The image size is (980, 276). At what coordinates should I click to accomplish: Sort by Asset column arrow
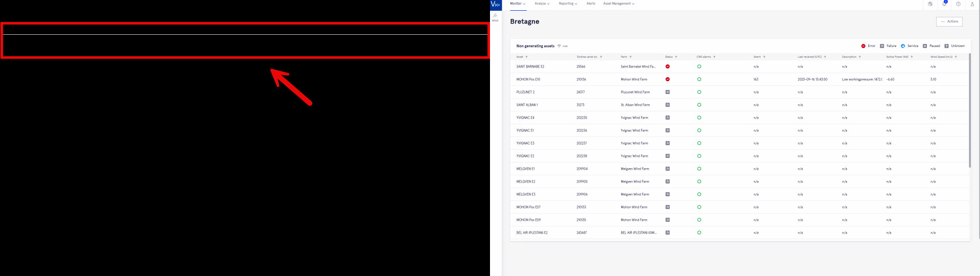click(526, 57)
